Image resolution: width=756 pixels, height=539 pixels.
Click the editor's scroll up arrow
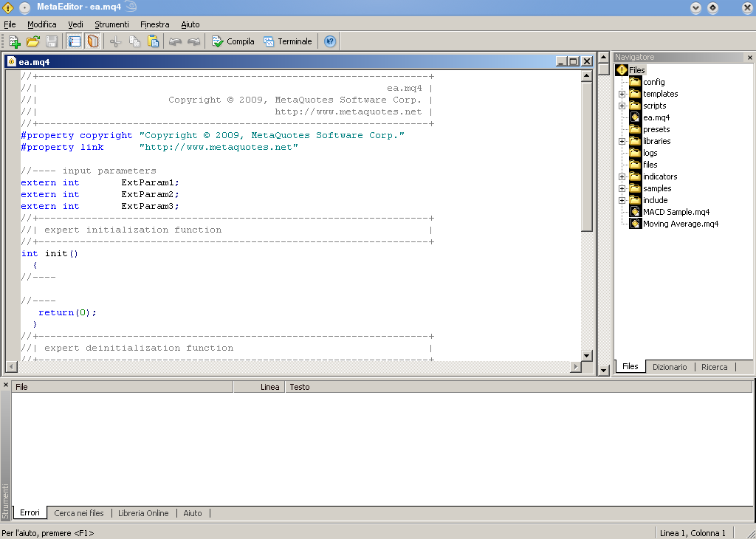coord(586,76)
